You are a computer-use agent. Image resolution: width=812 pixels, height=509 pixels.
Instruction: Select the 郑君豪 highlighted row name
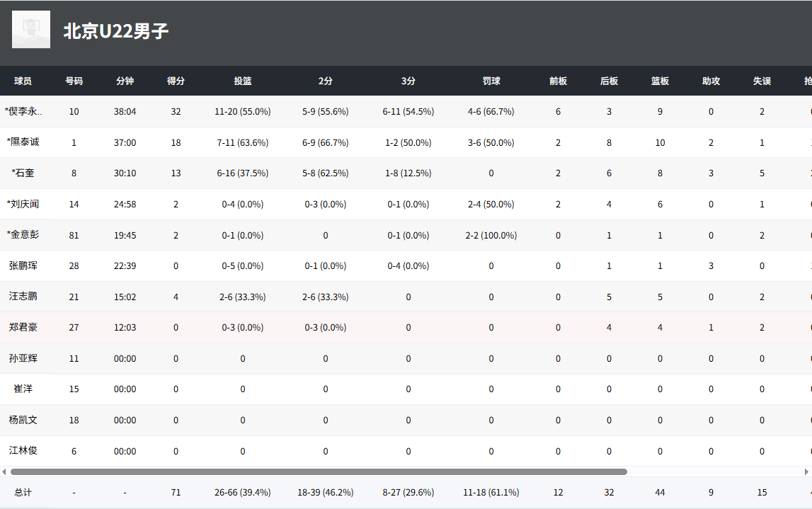pos(23,328)
